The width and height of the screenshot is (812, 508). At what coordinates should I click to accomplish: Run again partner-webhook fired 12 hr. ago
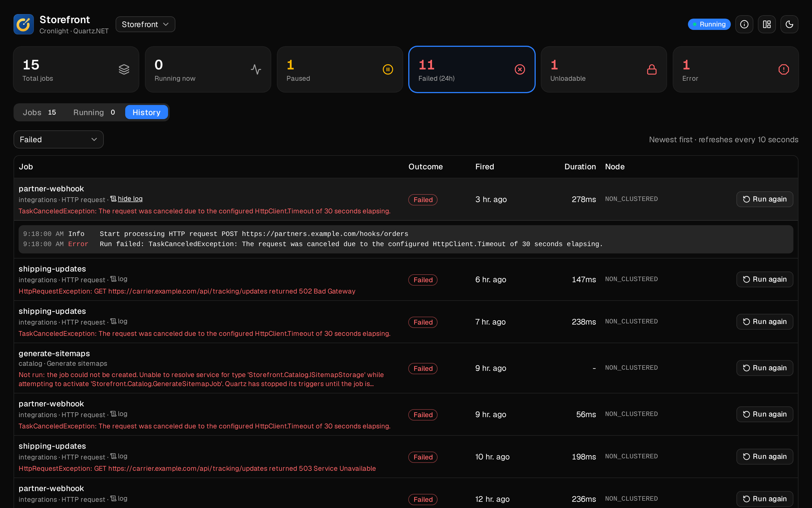click(765, 499)
